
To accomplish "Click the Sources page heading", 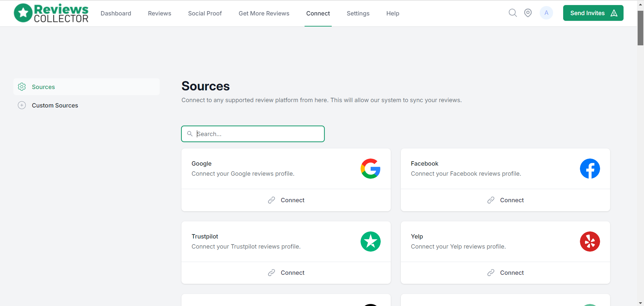I will pyautogui.click(x=206, y=86).
